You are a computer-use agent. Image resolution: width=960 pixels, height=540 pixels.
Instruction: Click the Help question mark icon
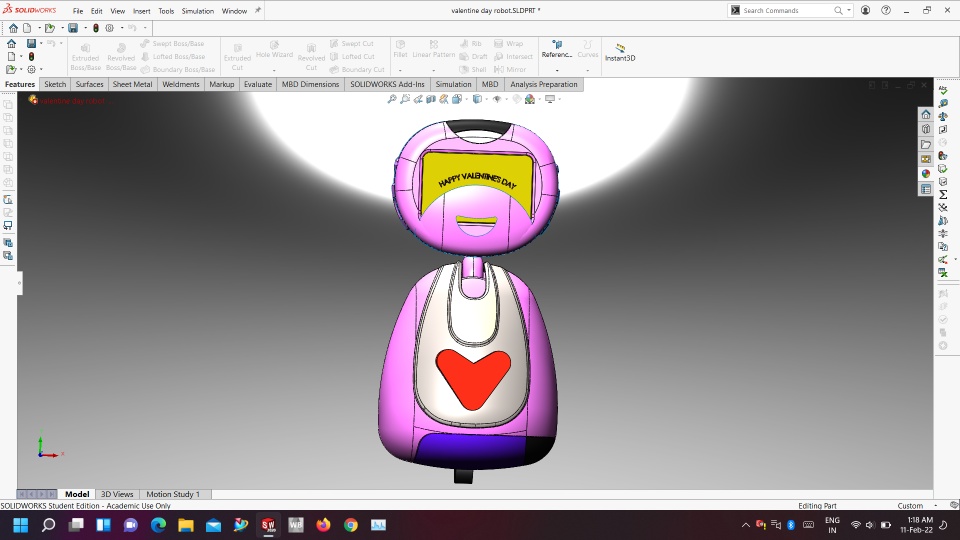tap(886, 10)
